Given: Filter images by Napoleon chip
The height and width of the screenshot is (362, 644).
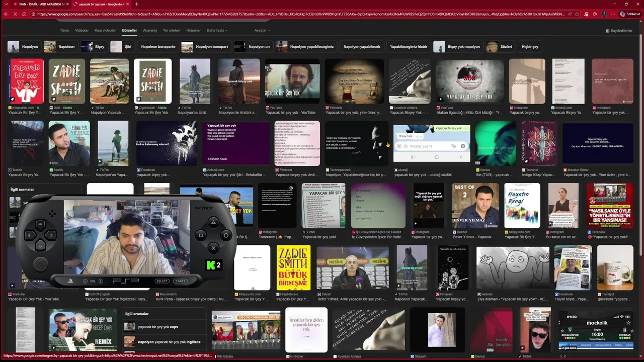Looking at the screenshot, I should tap(60, 47).
